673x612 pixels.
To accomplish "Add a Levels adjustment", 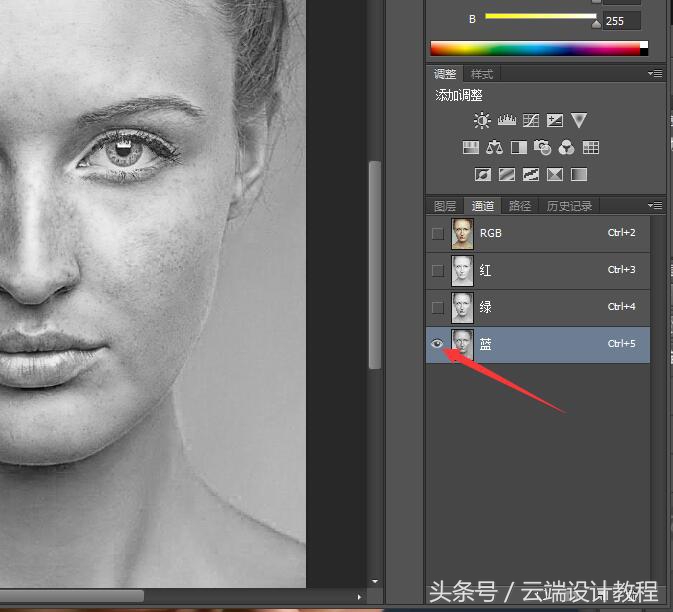I will 506,121.
